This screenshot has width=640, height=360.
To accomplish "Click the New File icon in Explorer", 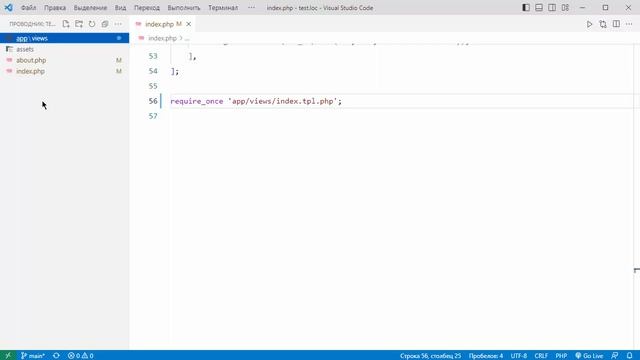I will [x=66, y=24].
